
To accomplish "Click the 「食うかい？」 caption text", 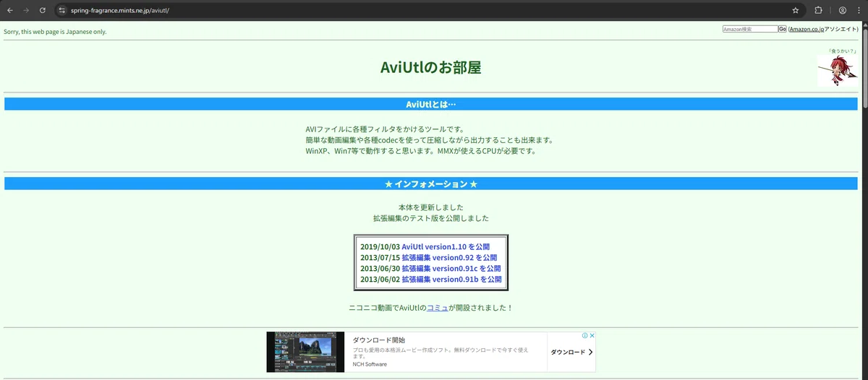I will [843, 51].
